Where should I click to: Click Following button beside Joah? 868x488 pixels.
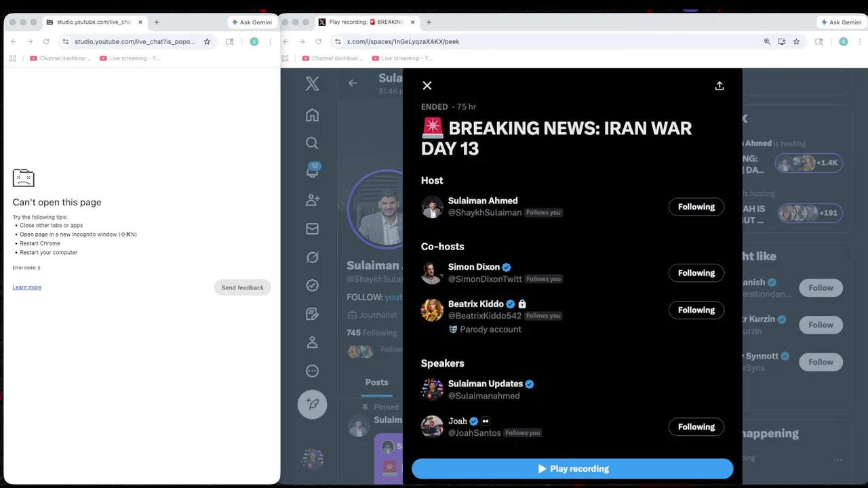point(696,427)
